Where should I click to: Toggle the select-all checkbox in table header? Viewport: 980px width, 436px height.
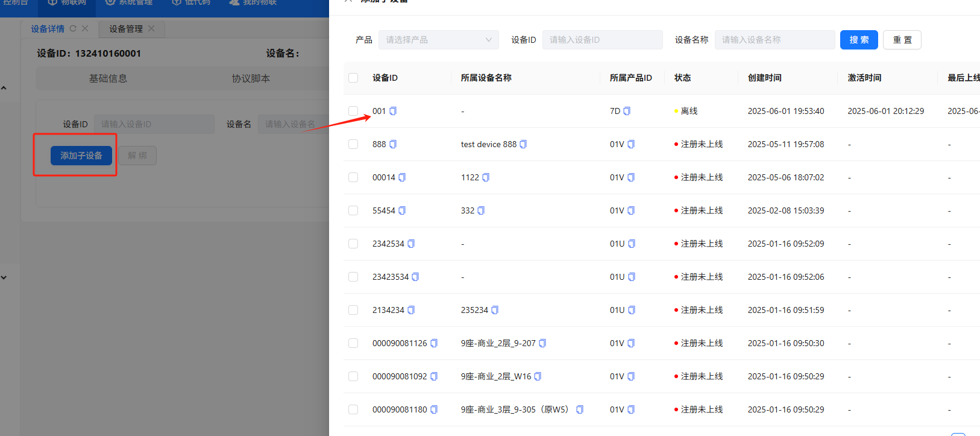point(353,78)
